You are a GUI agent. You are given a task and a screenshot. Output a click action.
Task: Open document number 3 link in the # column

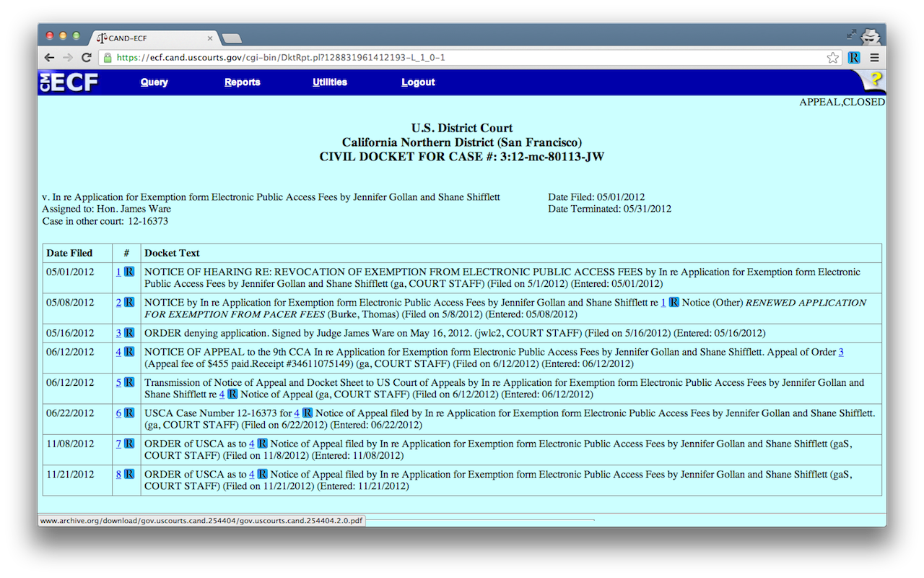[118, 333]
